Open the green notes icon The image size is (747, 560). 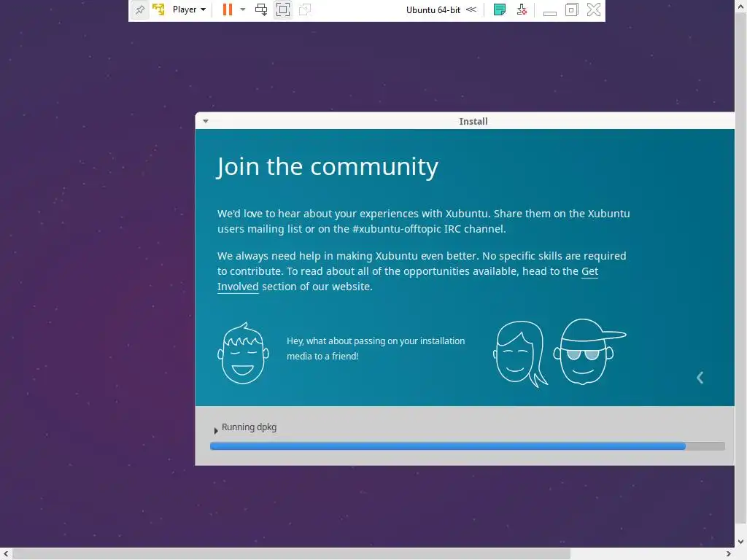click(x=499, y=9)
